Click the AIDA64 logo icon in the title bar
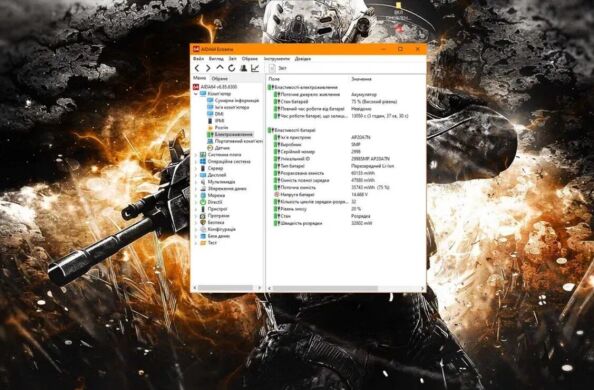The image size is (594, 390). tap(196, 49)
